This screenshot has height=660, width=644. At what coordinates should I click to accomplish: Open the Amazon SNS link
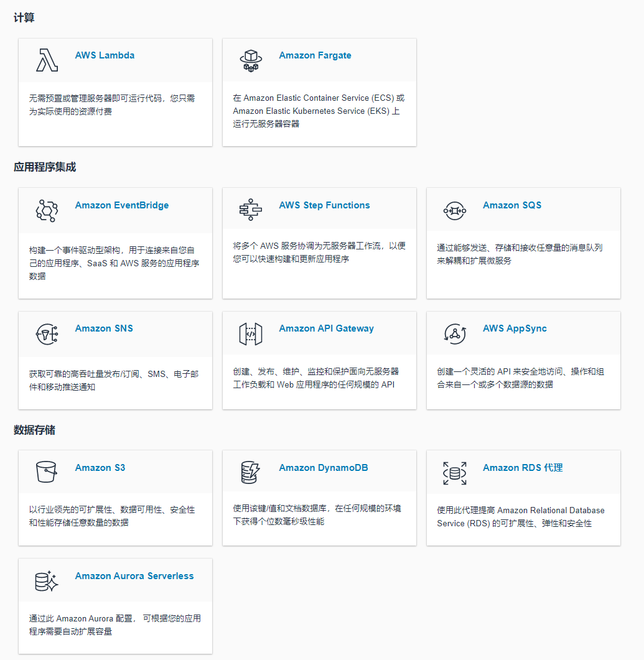(104, 328)
